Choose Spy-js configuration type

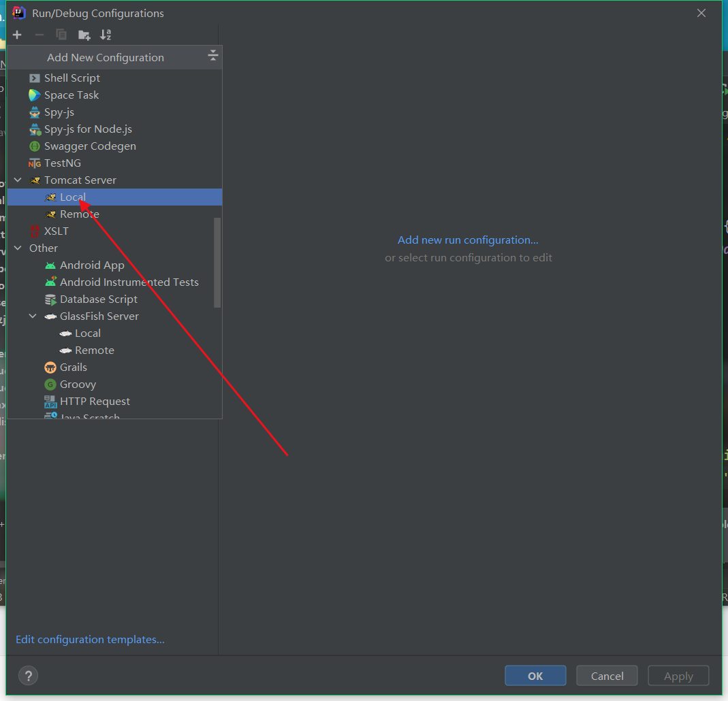click(x=114, y=112)
